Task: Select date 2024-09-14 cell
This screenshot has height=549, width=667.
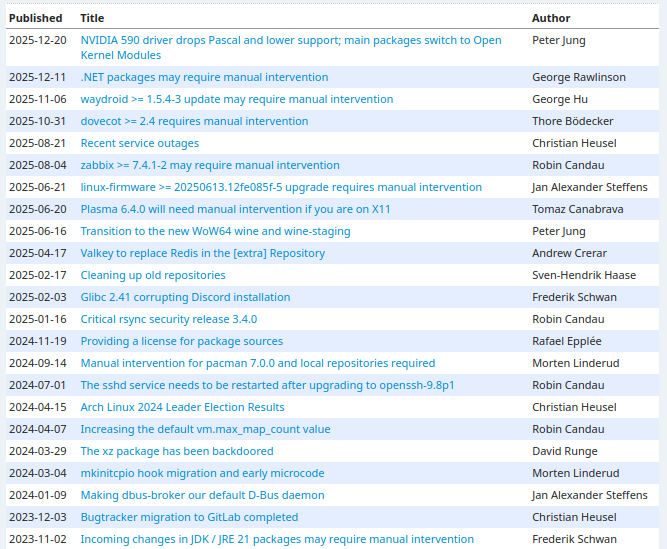Action: (x=37, y=364)
